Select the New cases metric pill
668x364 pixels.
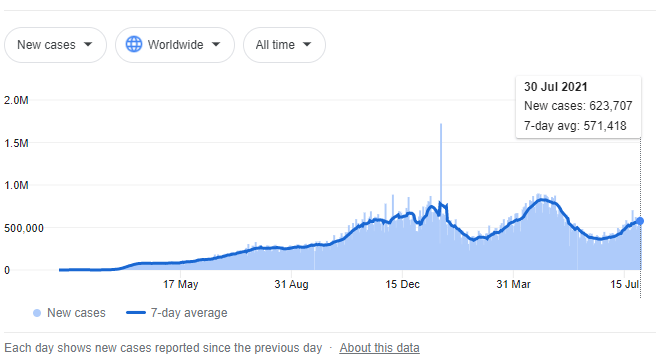(x=55, y=45)
